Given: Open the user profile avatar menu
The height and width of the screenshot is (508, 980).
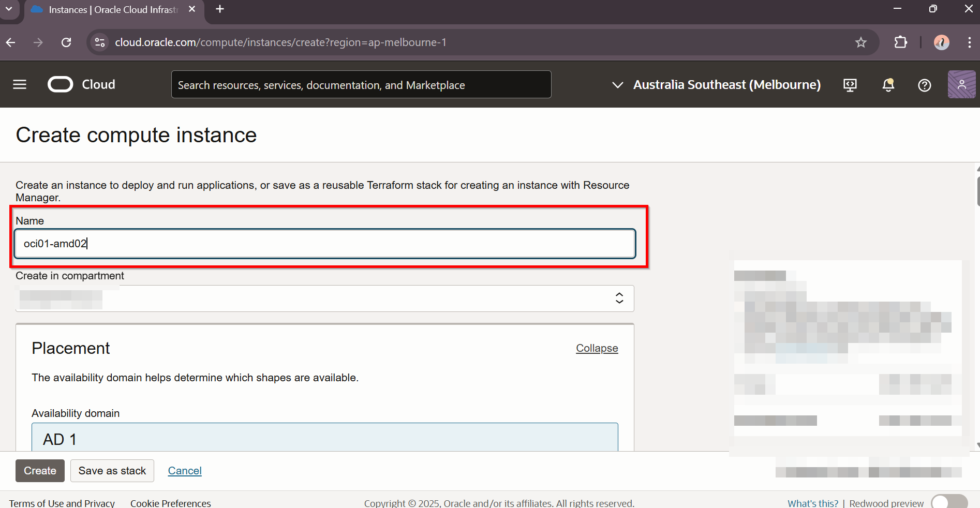Looking at the screenshot, I should 961,84.
